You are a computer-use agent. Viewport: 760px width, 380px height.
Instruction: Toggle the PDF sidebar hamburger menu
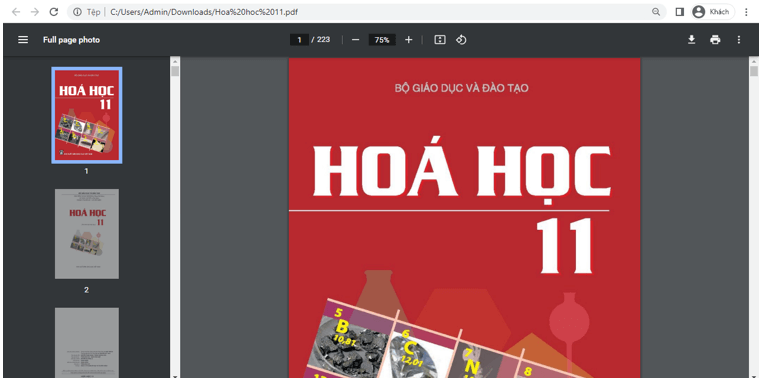(x=23, y=40)
